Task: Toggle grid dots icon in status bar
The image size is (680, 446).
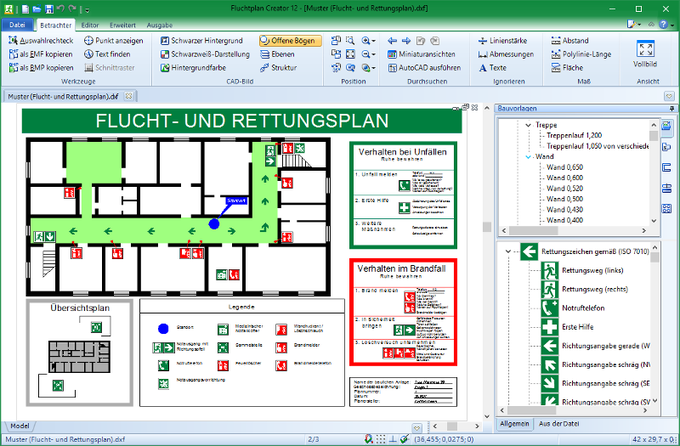Action: 381,439
